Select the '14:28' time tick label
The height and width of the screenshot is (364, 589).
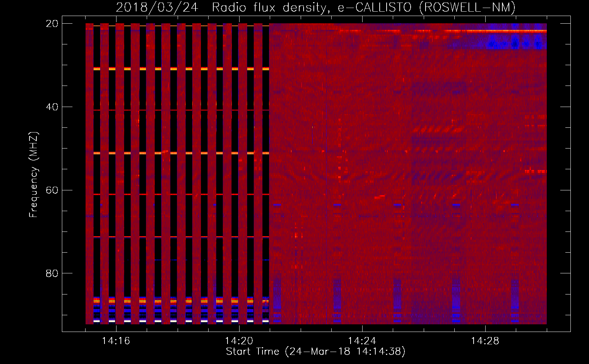click(x=485, y=341)
